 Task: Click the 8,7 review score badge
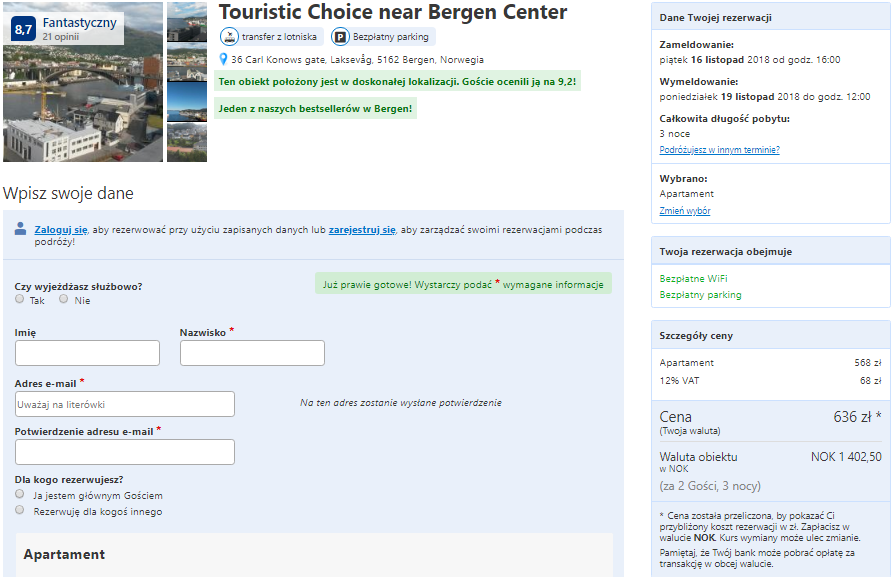(23, 29)
